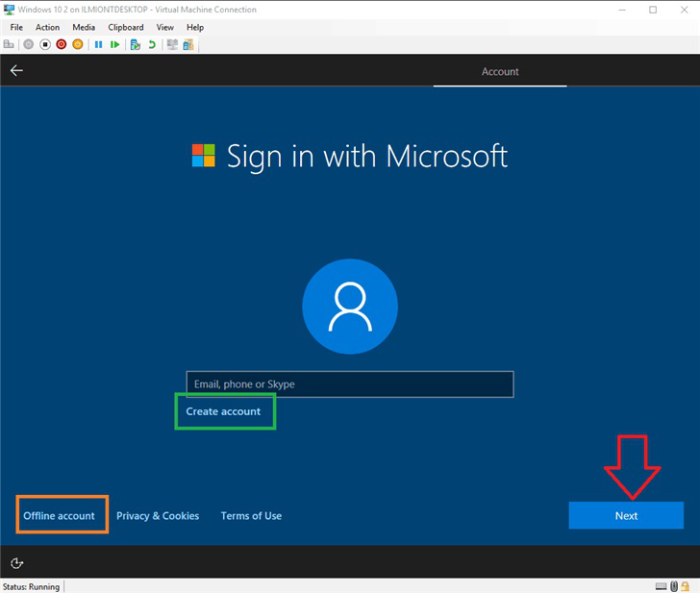Open the Ease of Access icon at the bottom left

coord(16,562)
